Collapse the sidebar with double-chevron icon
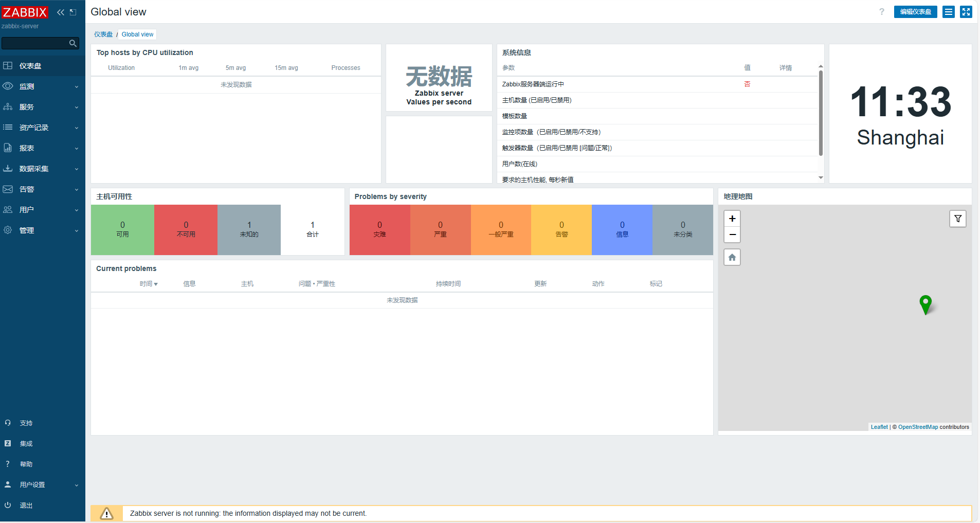The width and height of the screenshot is (980, 523). pos(61,12)
